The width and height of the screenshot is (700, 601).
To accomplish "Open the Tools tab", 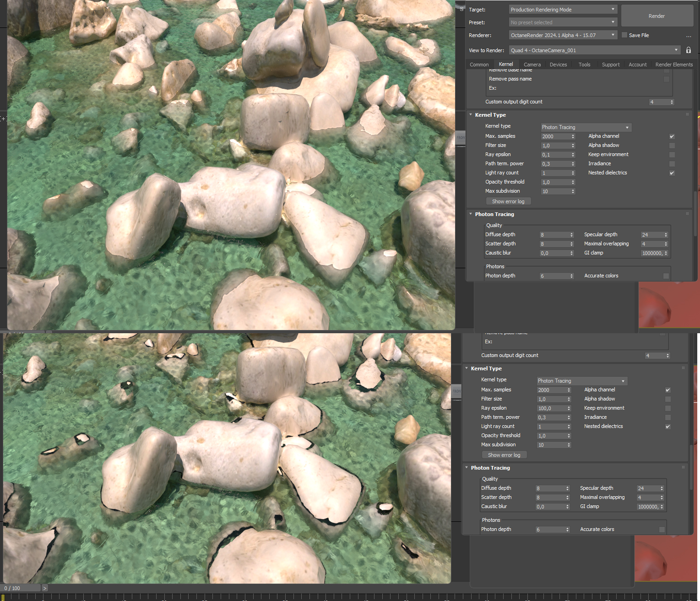I will pos(584,65).
